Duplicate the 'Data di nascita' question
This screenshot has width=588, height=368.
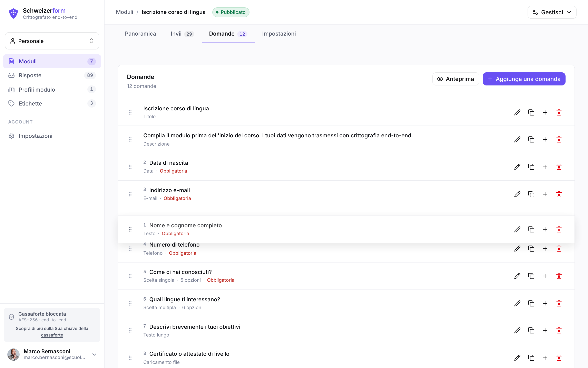coord(531,167)
